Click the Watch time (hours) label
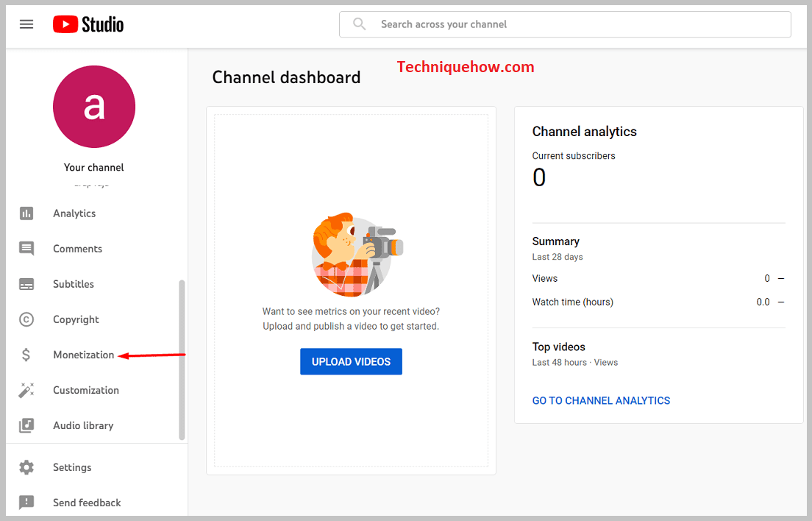 (573, 302)
